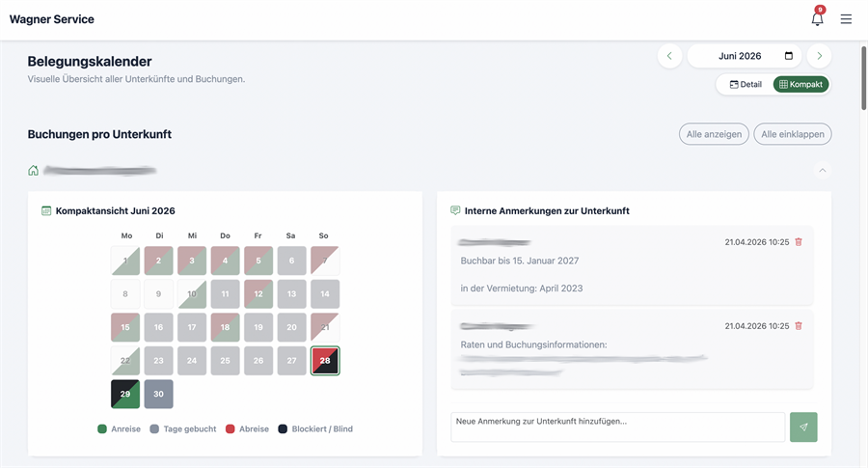Click the Alle anzeigen button

tap(714, 134)
